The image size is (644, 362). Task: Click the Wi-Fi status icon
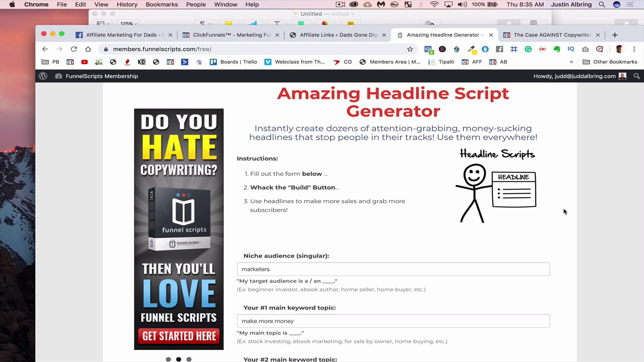tap(434, 5)
